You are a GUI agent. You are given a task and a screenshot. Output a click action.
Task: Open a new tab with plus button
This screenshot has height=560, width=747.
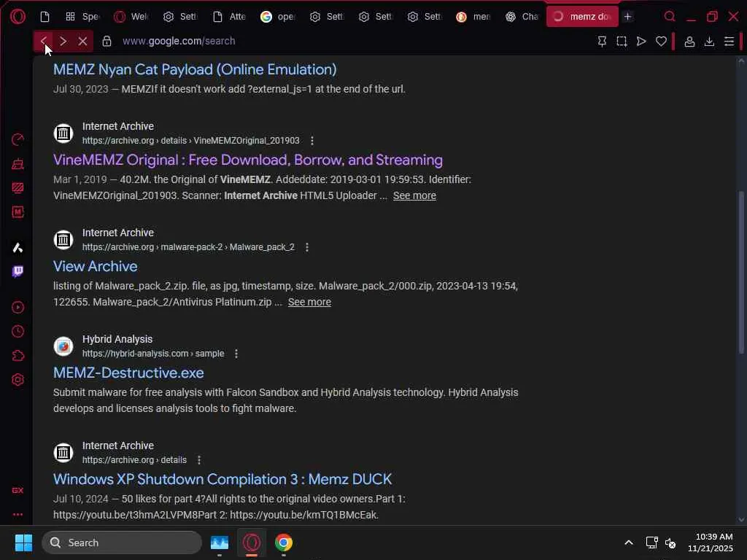(628, 17)
